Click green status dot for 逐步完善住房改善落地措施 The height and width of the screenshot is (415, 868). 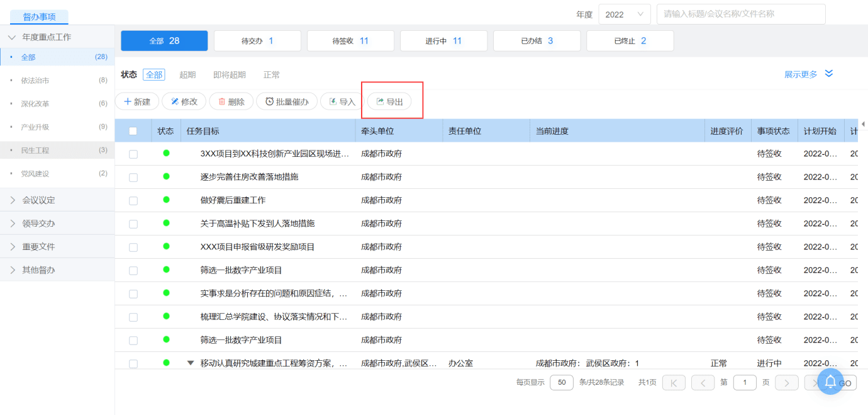coord(166,176)
